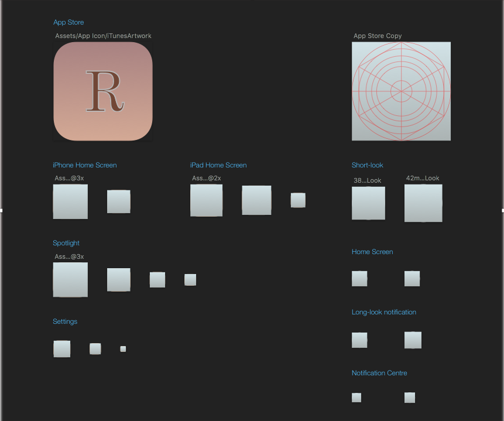This screenshot has height=421, width=504.
Task: Click the 38mm Short-Look icon well
Action: [368, 203]
